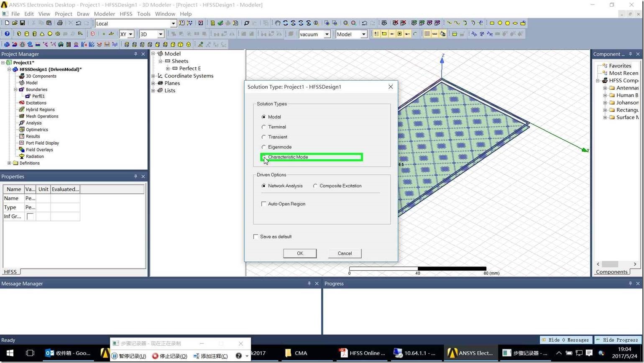Click the Draw Line tool icon
The width and height of the screenshot is (644, 363).
pyautogui.click(x=449, y=23)
